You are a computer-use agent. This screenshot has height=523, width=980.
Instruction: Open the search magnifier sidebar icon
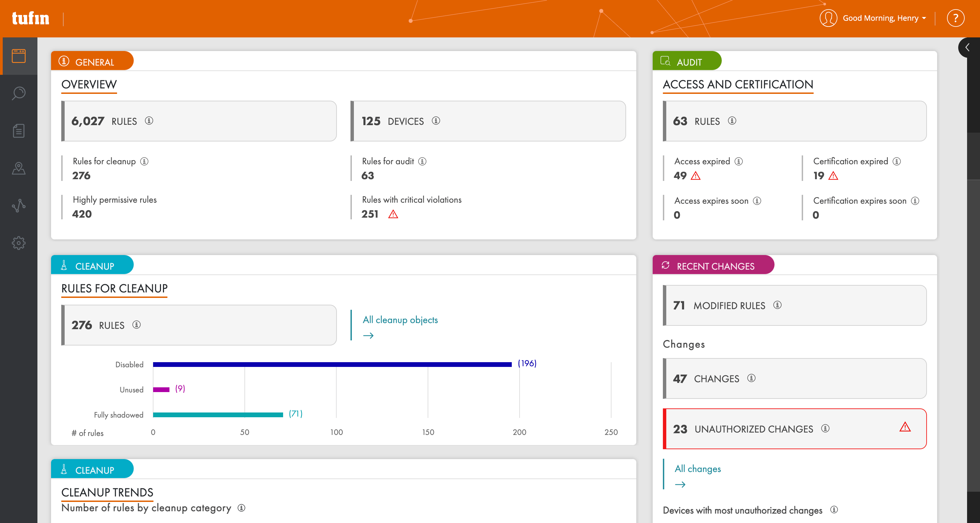19,93
